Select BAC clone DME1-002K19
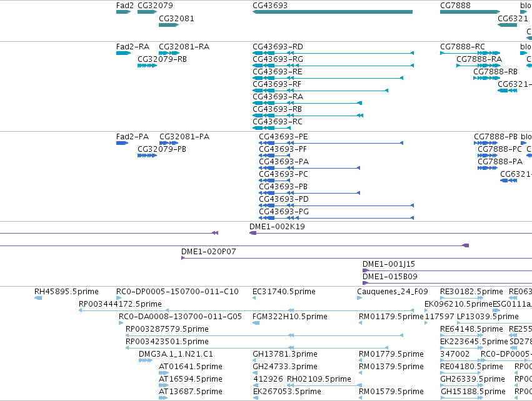This screenshot has width=532, height=401. click(391, 233)
